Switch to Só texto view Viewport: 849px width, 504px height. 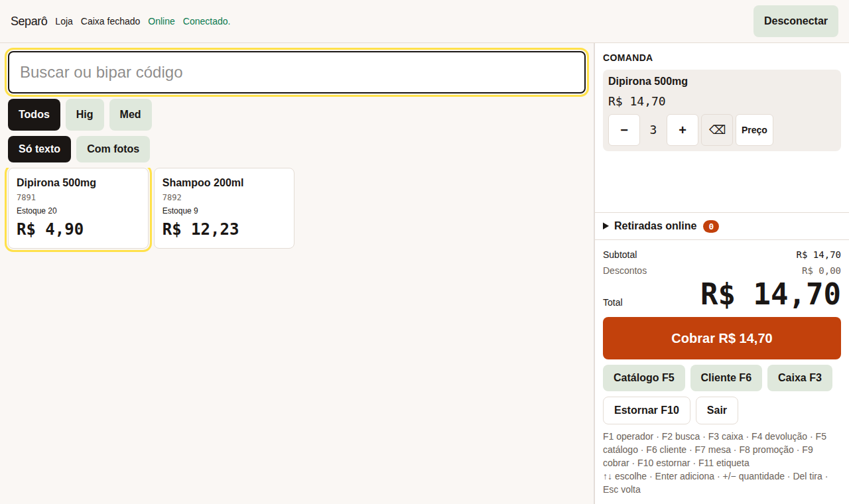click(x=39, y=149)
